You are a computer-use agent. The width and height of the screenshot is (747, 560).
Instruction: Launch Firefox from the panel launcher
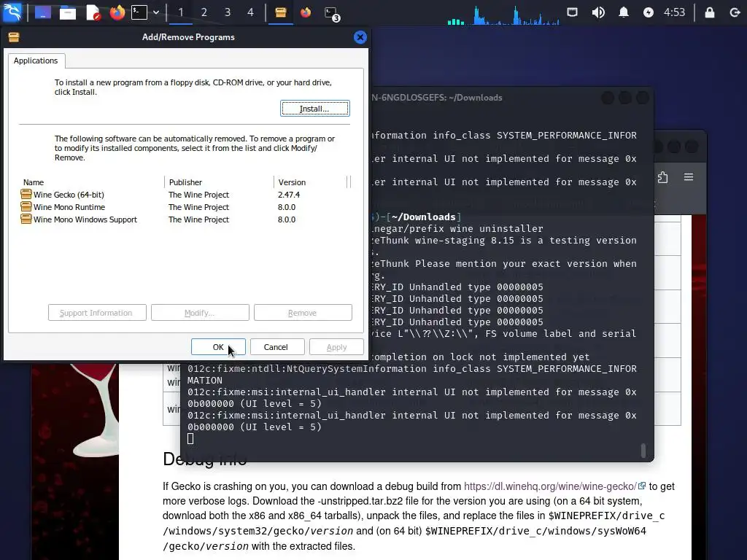(117, 12)
